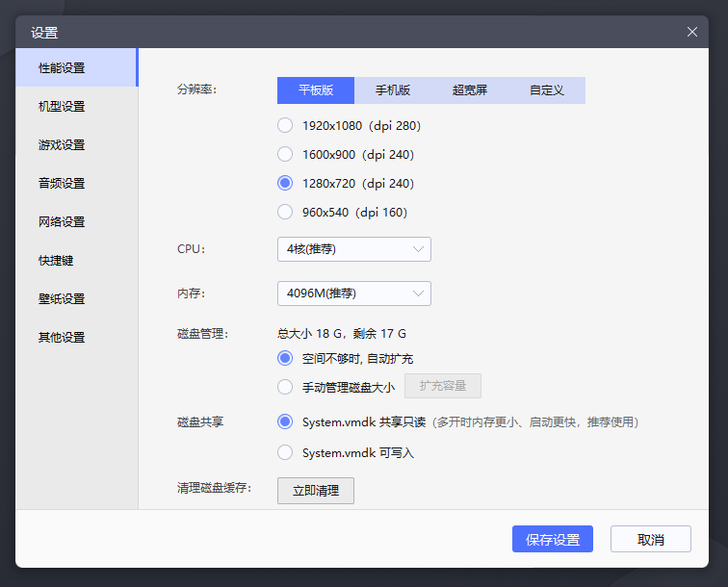
Task: Switch to 手机版 resolution tab
Action: point(393,90)
